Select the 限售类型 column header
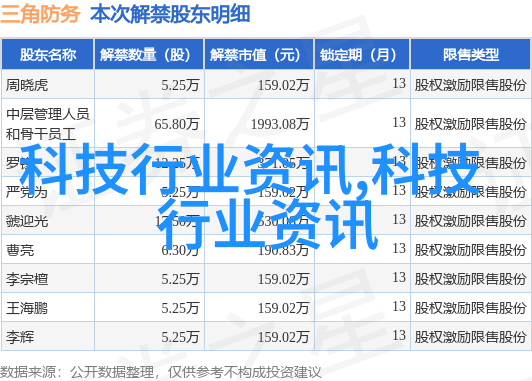 click(470, 54)
